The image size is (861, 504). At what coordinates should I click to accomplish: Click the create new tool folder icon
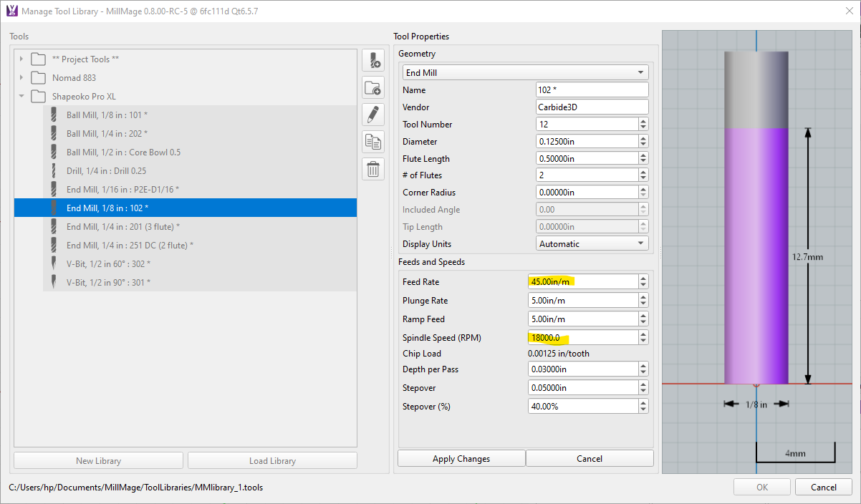[372, 87]
